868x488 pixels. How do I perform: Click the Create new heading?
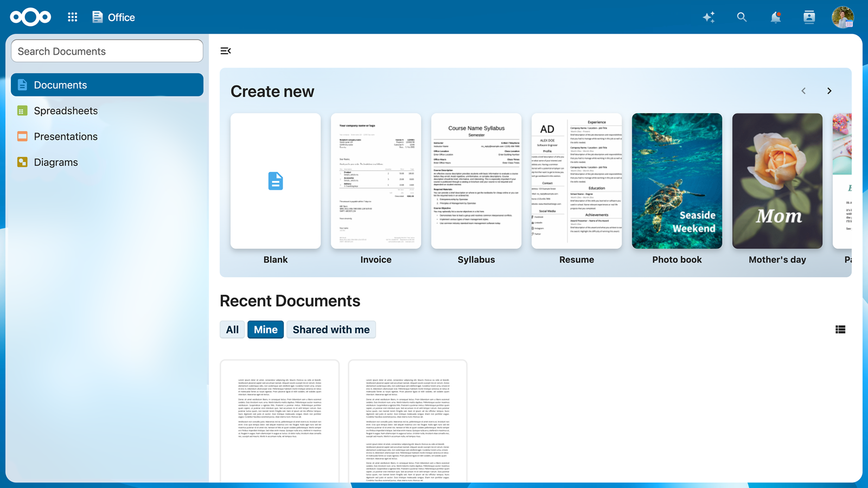tap(272, 91)
